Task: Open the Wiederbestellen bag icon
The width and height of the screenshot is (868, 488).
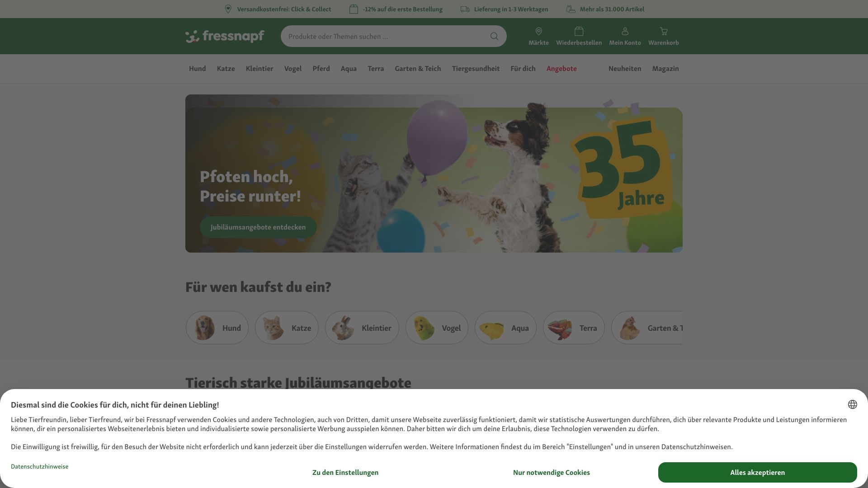Action: 579,31
